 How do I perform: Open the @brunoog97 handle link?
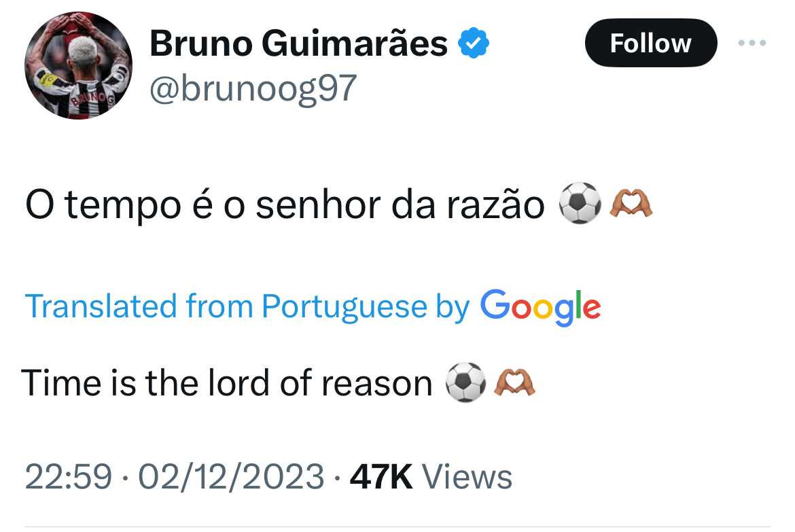click(253, 89)
